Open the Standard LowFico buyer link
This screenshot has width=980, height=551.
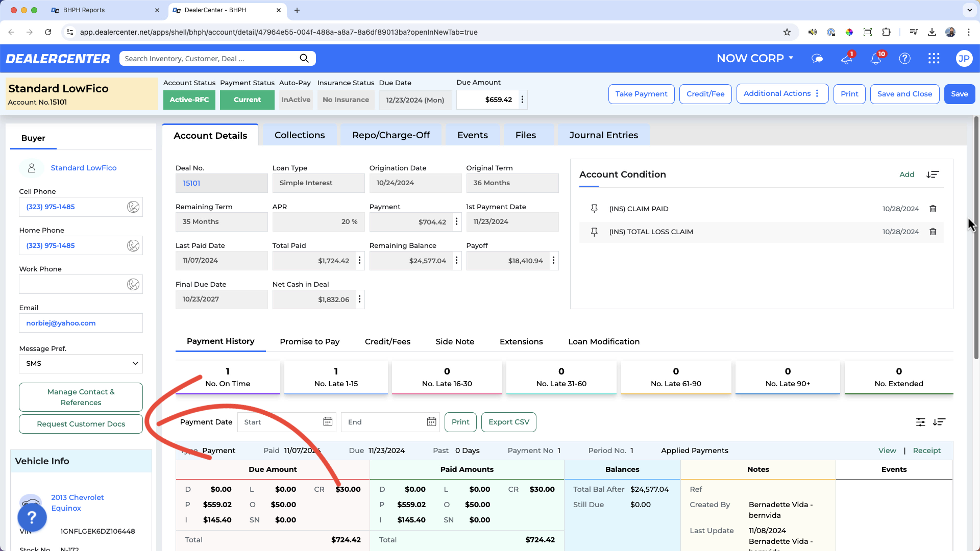coord(84,168)
